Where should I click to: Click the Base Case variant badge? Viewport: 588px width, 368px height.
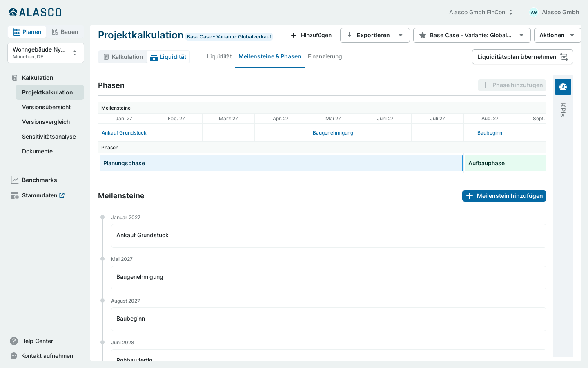tap(229, 37)
